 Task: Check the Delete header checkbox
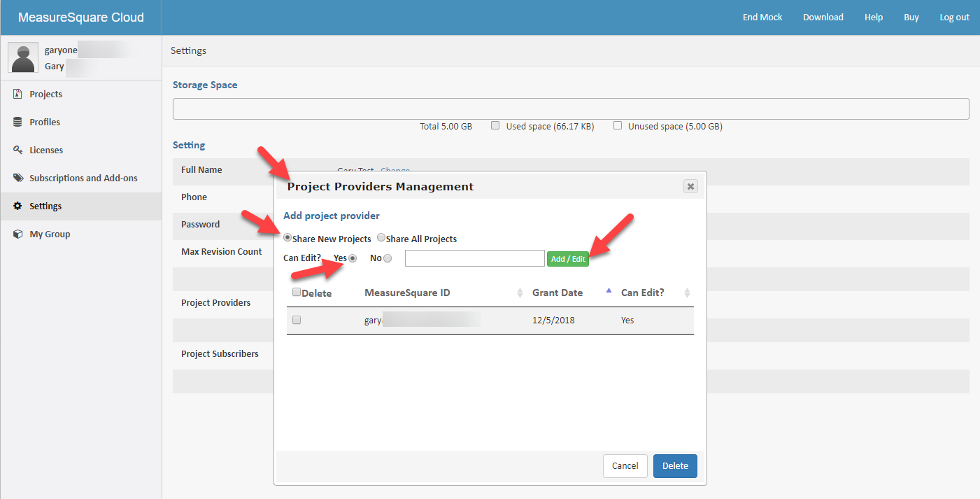[x=297, y=293]
